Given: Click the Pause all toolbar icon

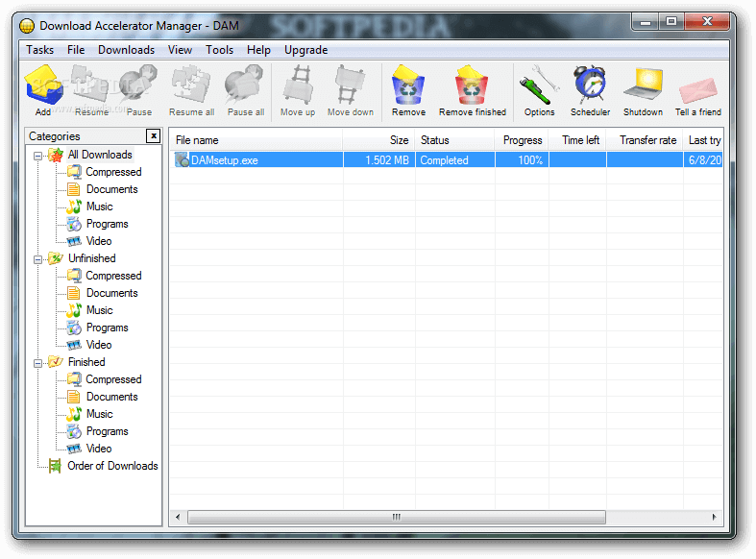Looking at the screenshot, I should 245,85.
